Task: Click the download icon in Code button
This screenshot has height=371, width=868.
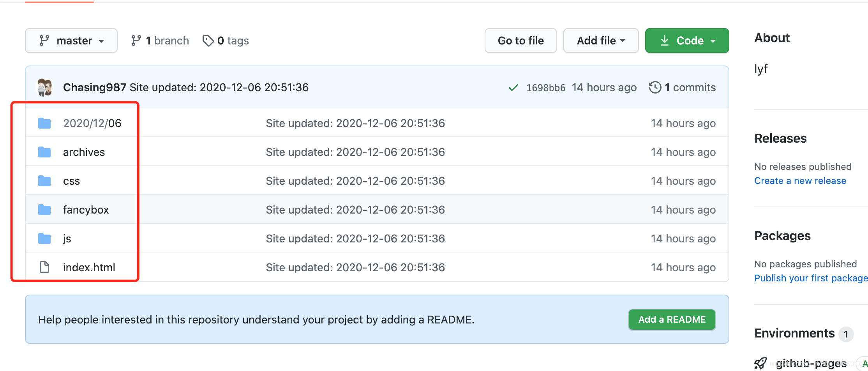Action: click(665, 41)
